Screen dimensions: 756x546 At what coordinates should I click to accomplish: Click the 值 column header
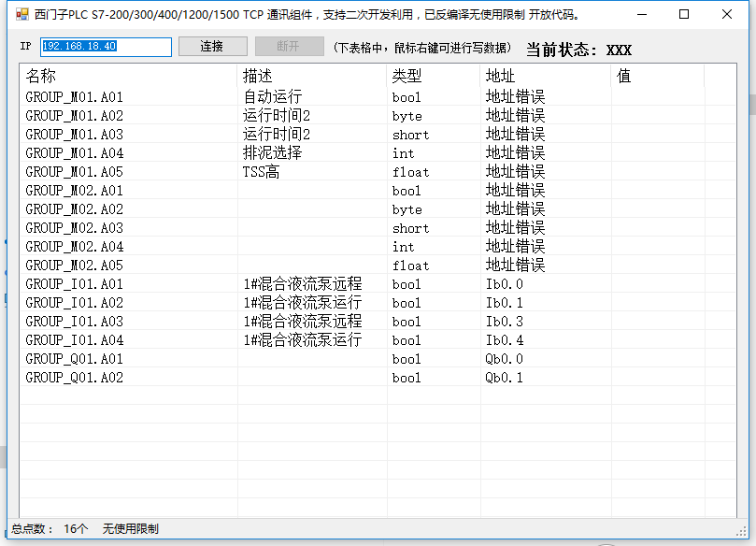658,76
